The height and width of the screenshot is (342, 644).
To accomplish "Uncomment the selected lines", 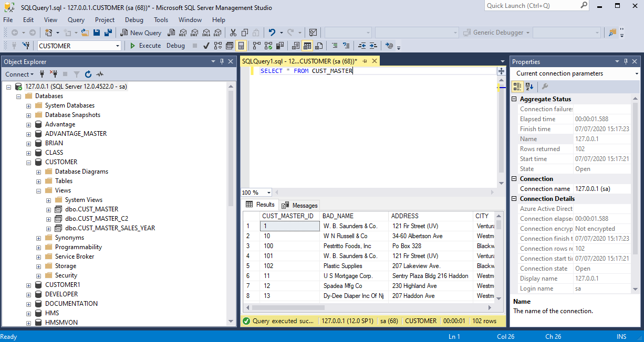I will point(346,46).
